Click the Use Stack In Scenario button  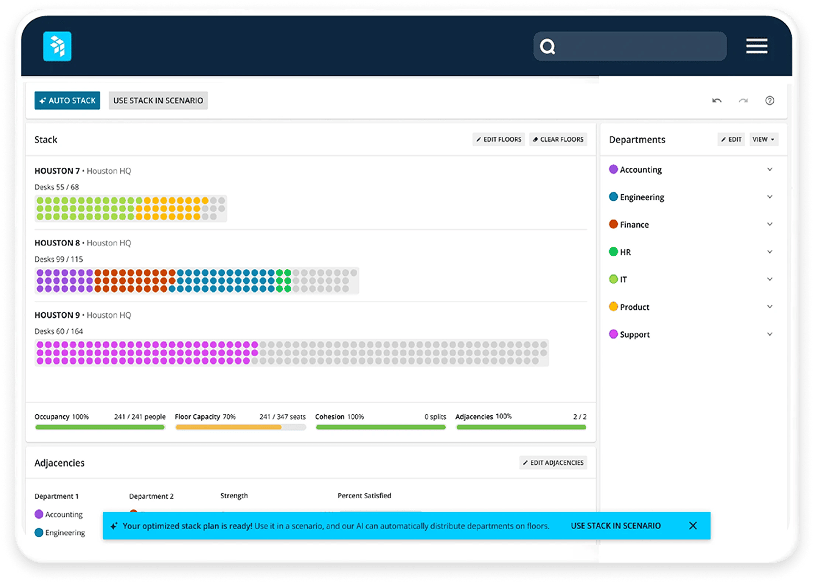(x=159, y=100)
